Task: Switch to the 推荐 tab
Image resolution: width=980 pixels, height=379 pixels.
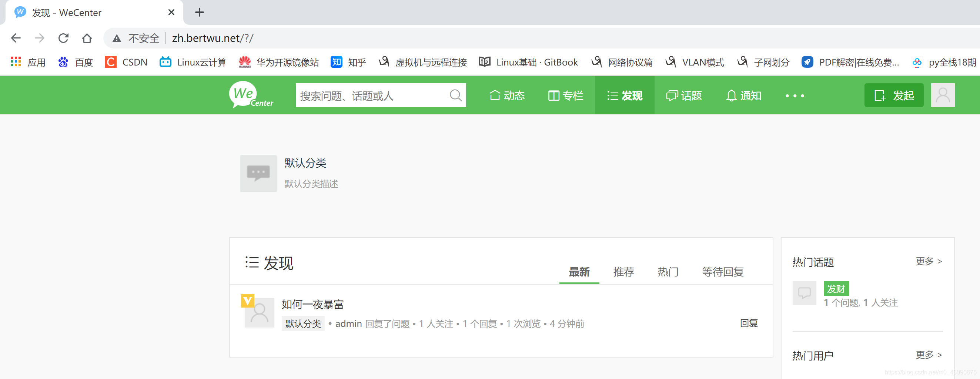Action: (623, 272)
